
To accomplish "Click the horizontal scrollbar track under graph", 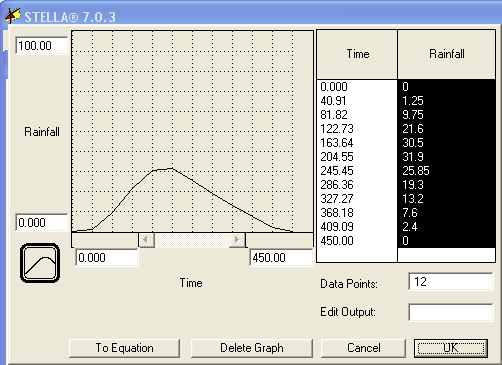I will point(192,240).
